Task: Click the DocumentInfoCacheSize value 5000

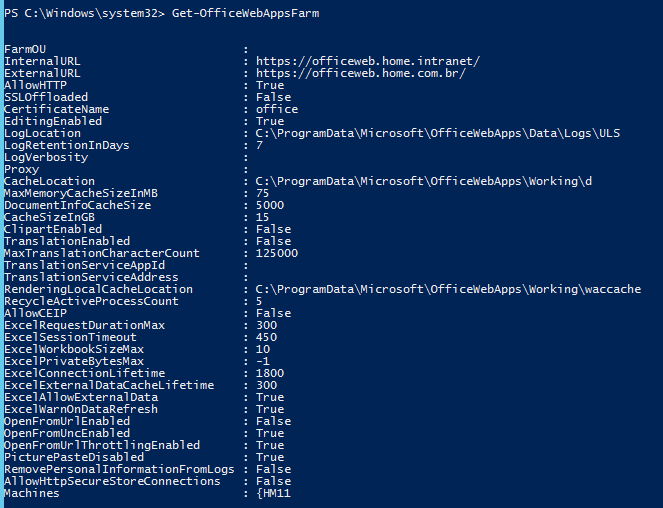Action: coord(270,205)
